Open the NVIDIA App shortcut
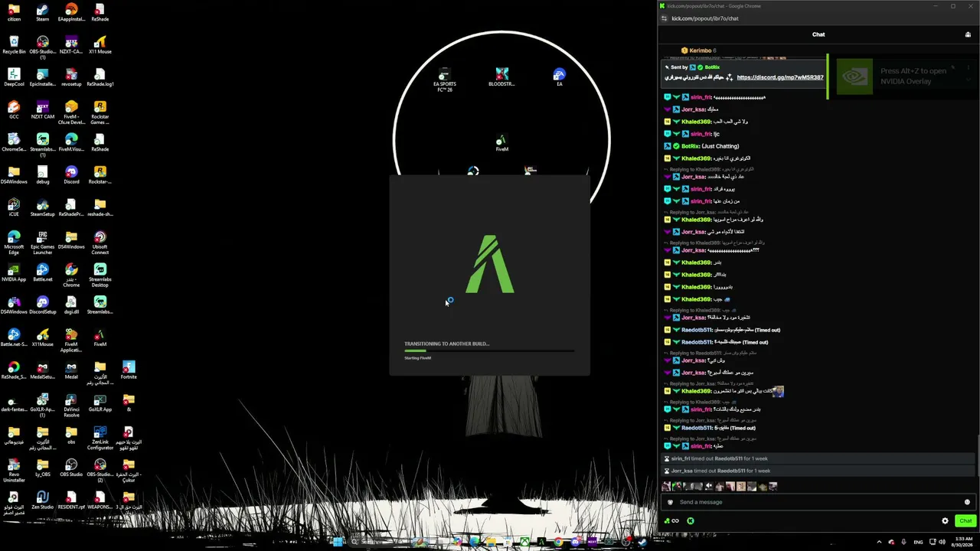 [x=14, y=273]
